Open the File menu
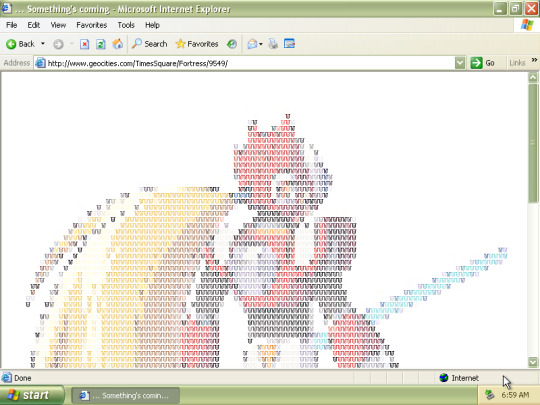The height and width of the screenshot is (405, 540). (11, 25)
